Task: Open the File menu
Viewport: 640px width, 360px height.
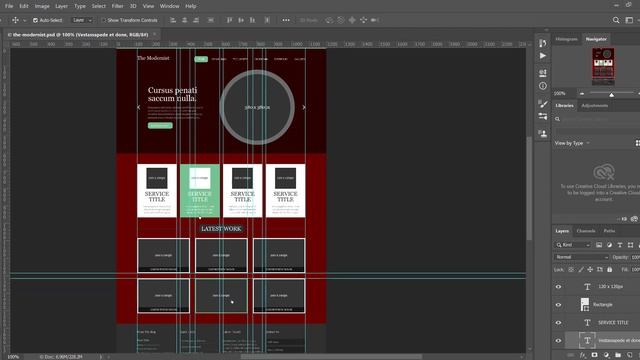Action: [x=9, y=6]
